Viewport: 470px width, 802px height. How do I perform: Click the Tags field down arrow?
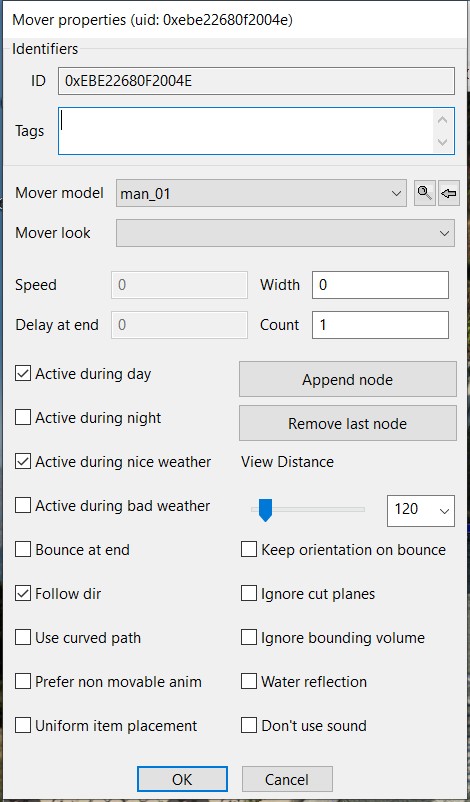click(443, 142)
